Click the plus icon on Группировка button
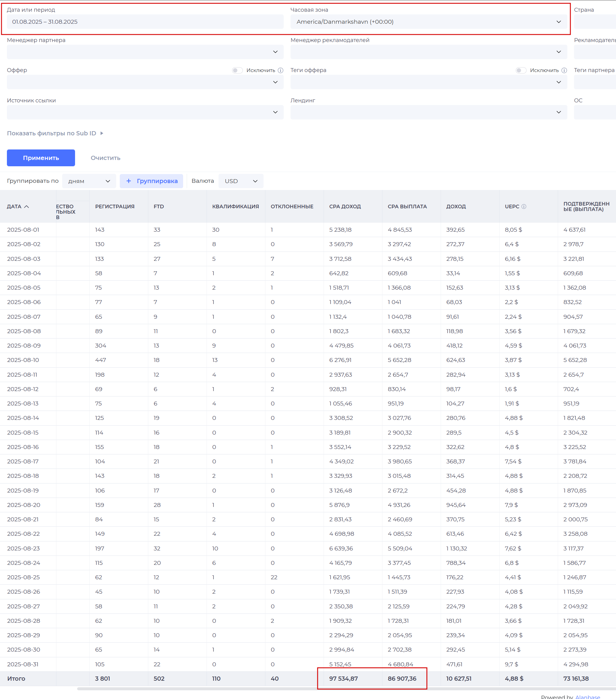Screen dimensions: 616x699 click(128, 181)
